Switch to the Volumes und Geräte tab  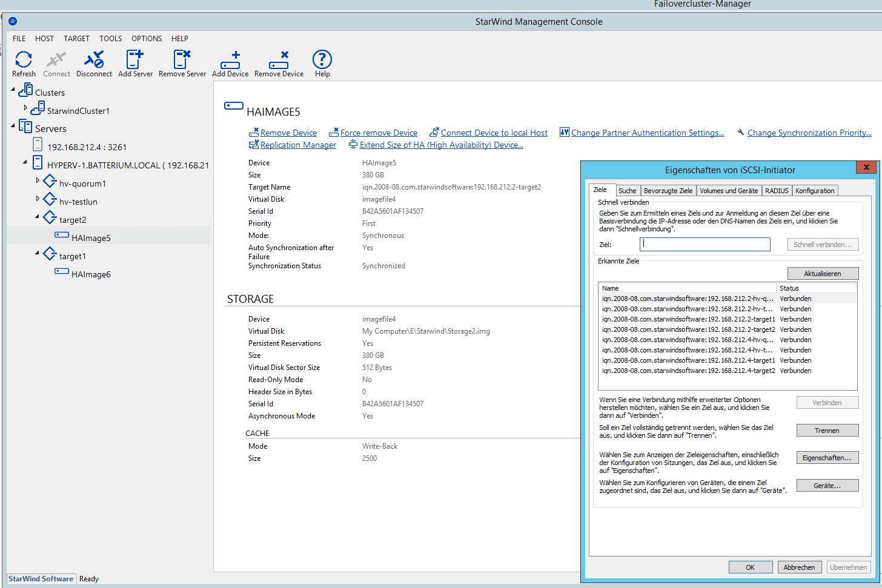point(729,191)
